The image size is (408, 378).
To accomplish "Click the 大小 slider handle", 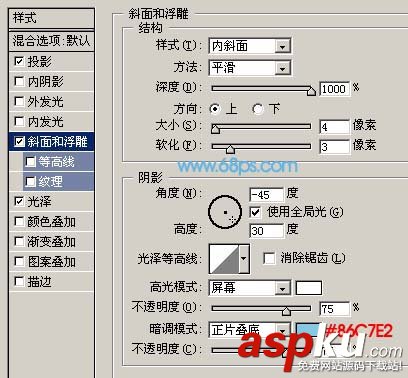I will coord(216,129).
